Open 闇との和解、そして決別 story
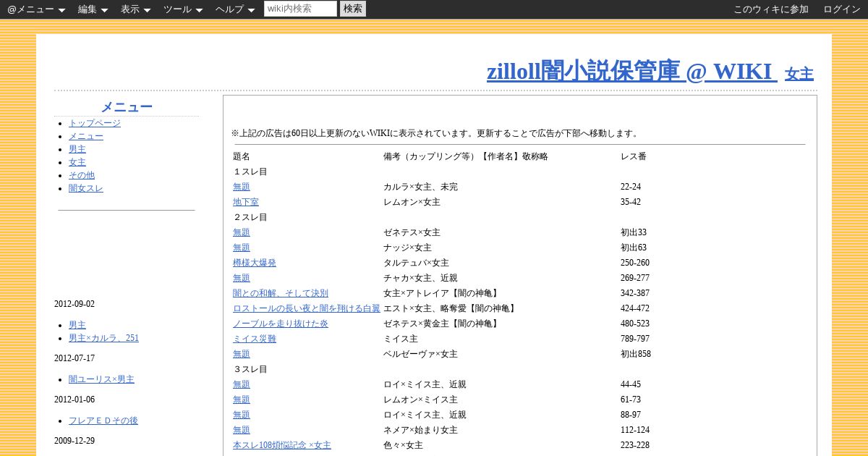The image size is (868, 456). click(281, 293)
